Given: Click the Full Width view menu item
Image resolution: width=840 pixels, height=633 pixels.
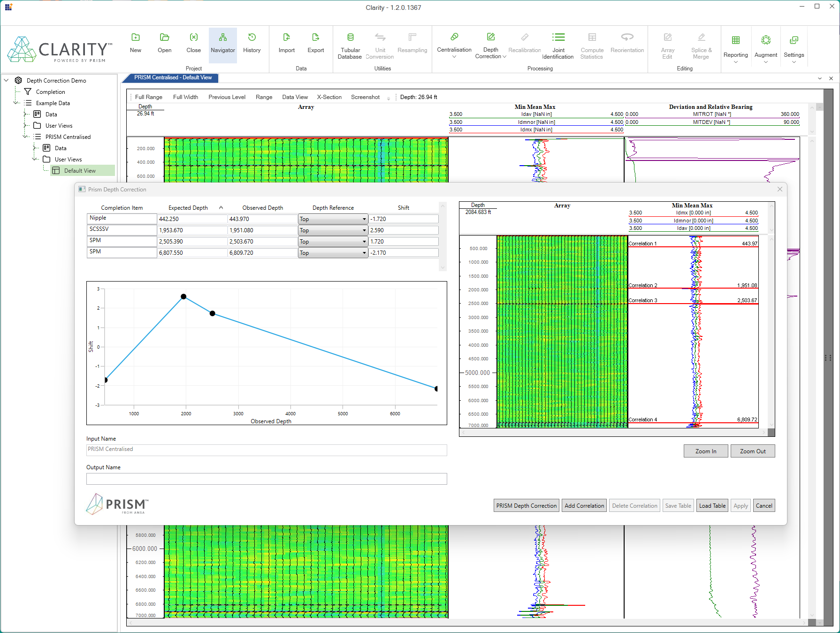Looking at the screenshot, I should click(185, 97).
